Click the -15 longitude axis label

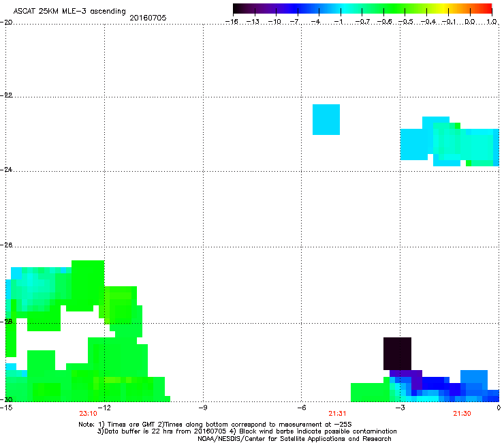click(6, 408)
